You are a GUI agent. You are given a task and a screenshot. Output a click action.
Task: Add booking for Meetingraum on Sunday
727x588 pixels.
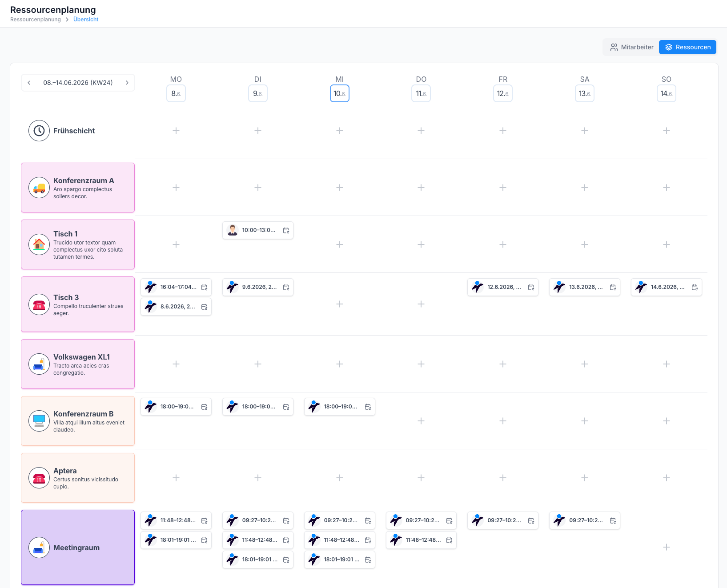click(666, 547)
